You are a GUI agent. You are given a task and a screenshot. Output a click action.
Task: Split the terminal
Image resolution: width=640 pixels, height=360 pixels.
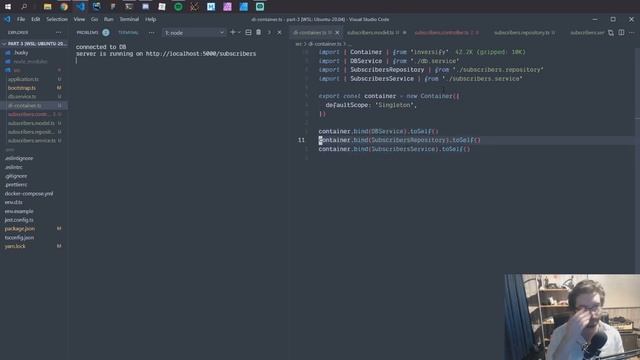[x=248, y=32]
